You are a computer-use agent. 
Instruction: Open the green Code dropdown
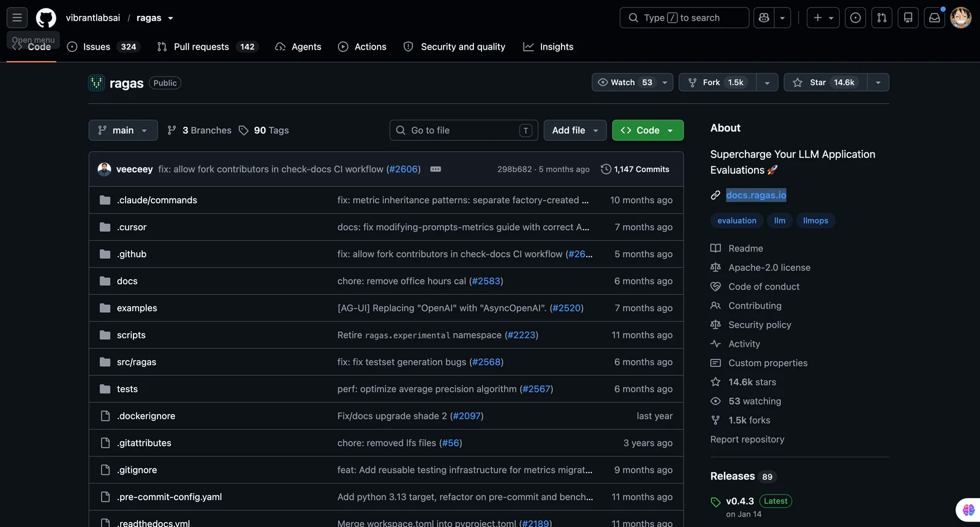[647, 130]
